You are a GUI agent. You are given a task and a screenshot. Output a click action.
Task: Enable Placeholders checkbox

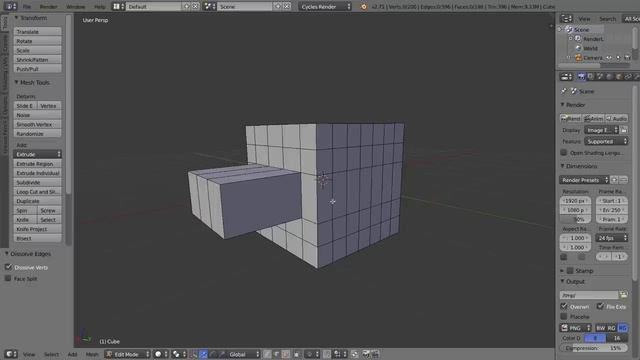click(564, 316)
